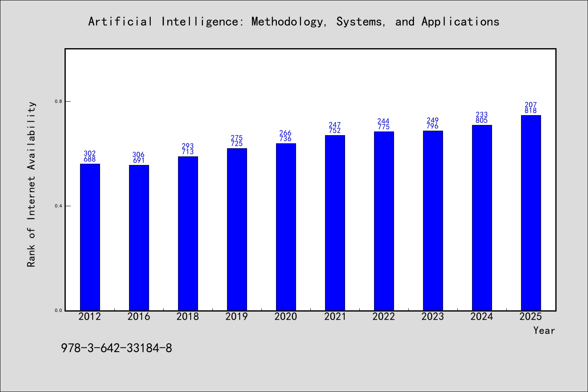Click the data label '805'

click(482, 120)
